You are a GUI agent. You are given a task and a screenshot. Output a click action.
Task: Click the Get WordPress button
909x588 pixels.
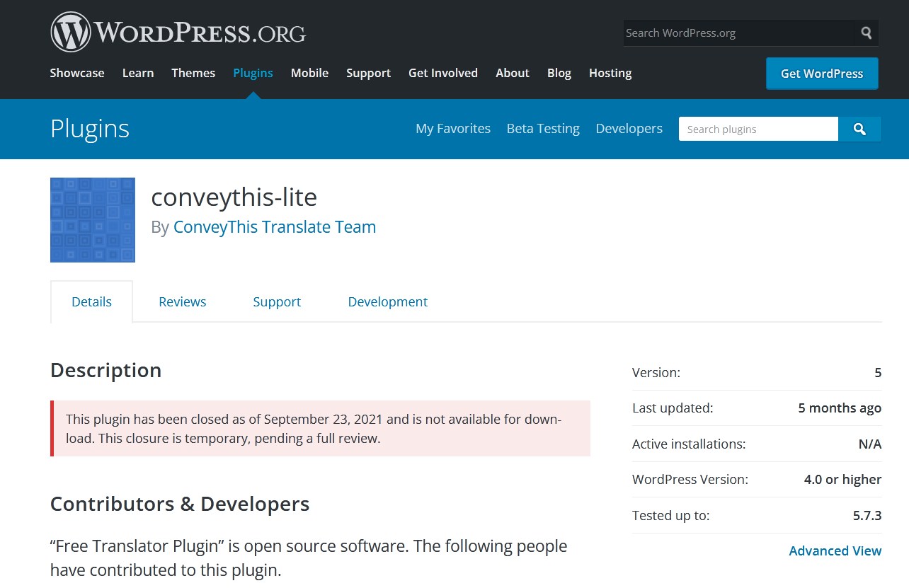[x=822, y=74]
